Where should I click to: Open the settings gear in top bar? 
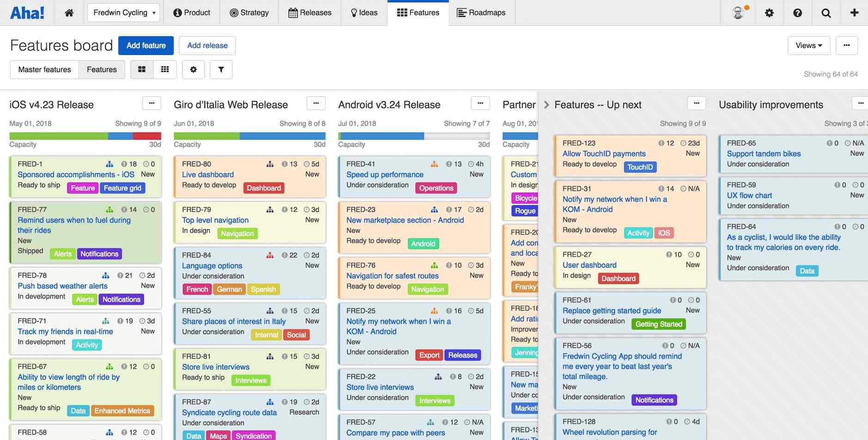769,13
